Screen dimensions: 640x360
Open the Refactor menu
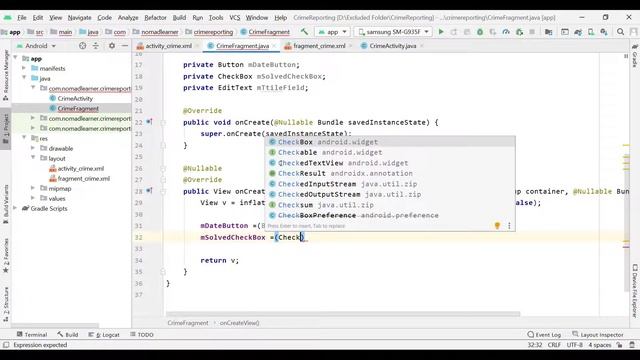(x=156, y=18)
